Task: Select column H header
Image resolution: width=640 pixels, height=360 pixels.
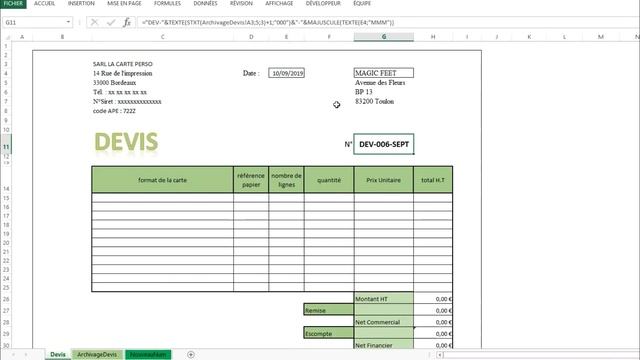Action: click(x=433, y=37)
